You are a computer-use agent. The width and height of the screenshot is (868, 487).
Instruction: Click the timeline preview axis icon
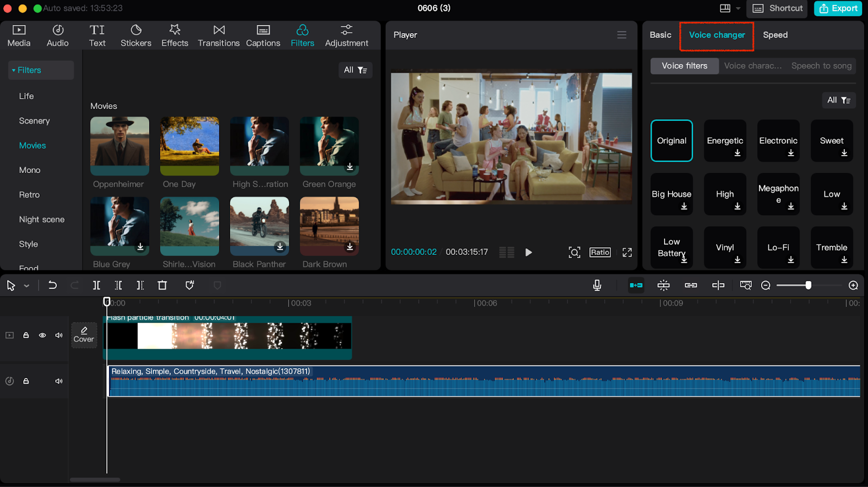(746, 285)
